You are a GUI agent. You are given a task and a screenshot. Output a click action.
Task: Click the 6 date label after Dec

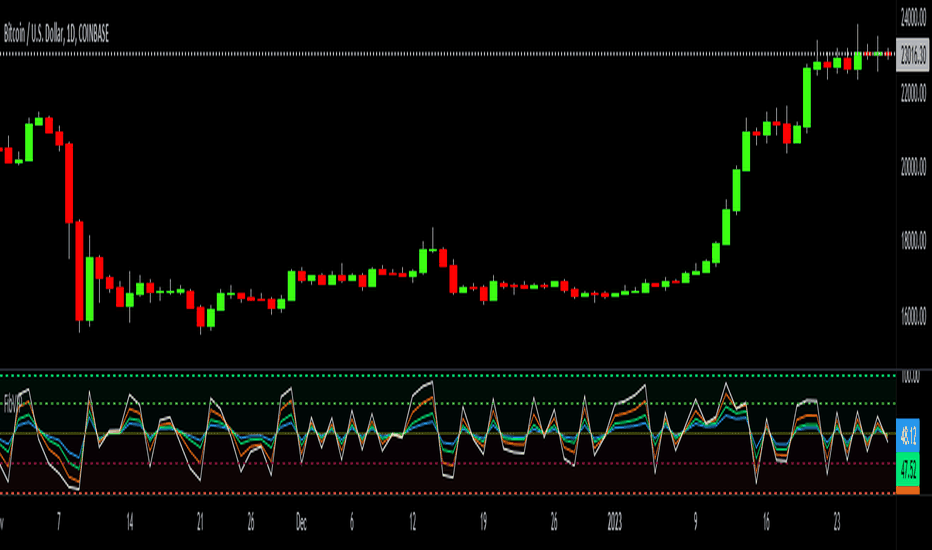pyautogui.click(x=352, y=522)
